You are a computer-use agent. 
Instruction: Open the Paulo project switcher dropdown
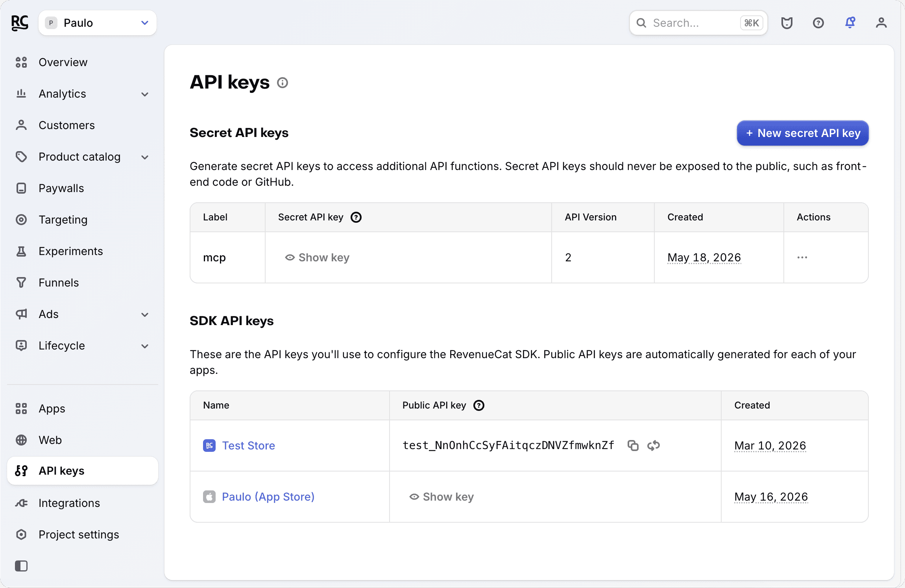98,23
